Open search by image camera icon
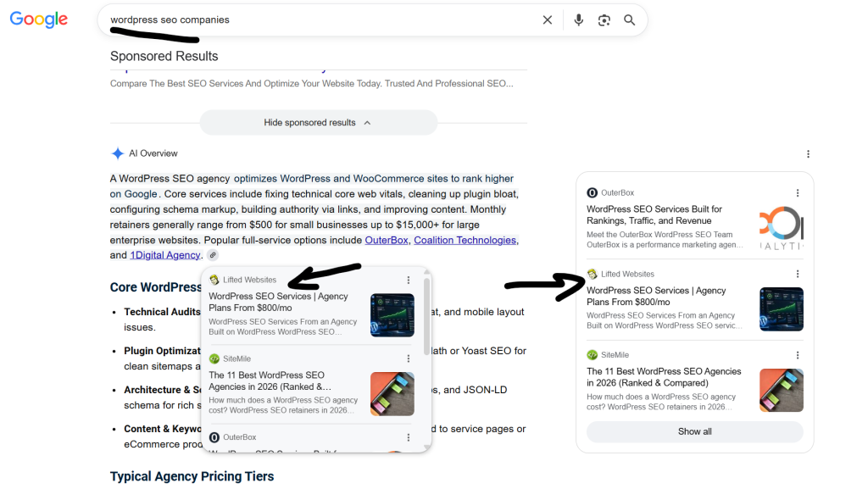 (604, 19)
